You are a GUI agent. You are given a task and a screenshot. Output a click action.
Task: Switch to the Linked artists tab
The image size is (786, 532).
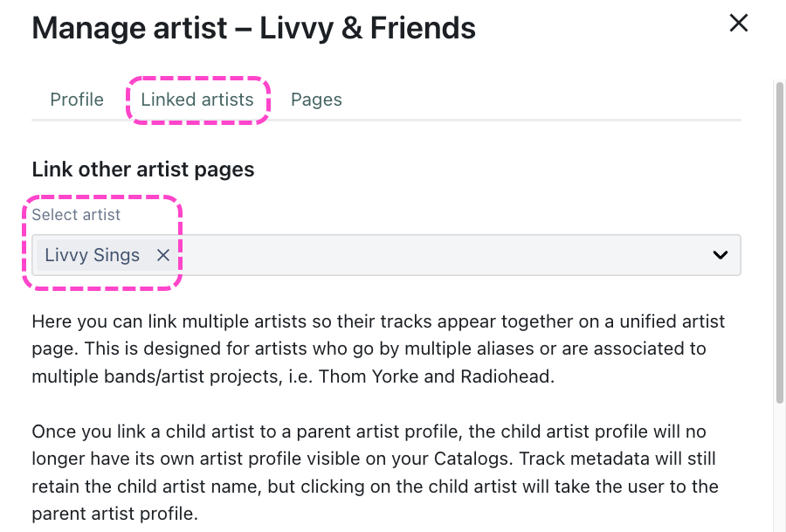(197, 100)
